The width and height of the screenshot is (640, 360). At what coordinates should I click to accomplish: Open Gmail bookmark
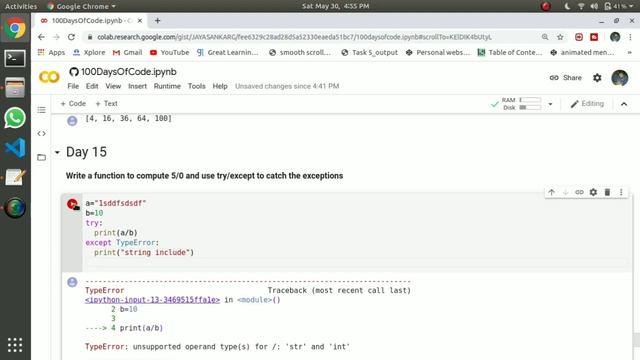click(x=127, y=53)
